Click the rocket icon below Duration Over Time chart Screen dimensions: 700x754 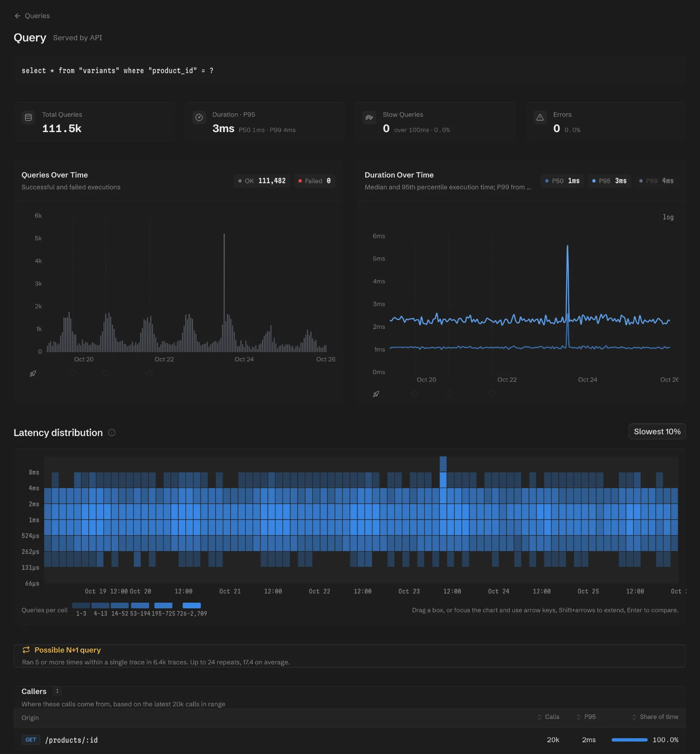click(376, 394)
